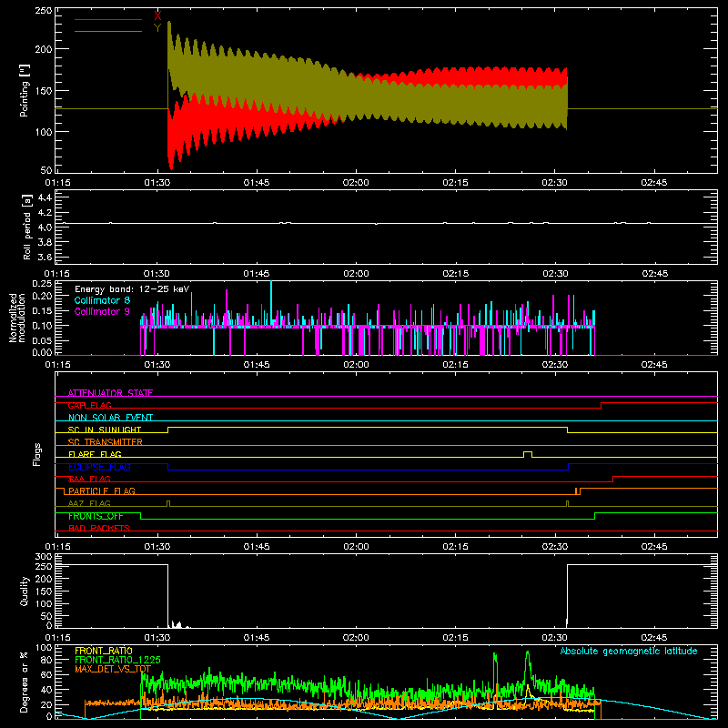Click the 3.8 tick on Roll period axis
This screenshot has width=728, height=728.
tap(45, 242)
